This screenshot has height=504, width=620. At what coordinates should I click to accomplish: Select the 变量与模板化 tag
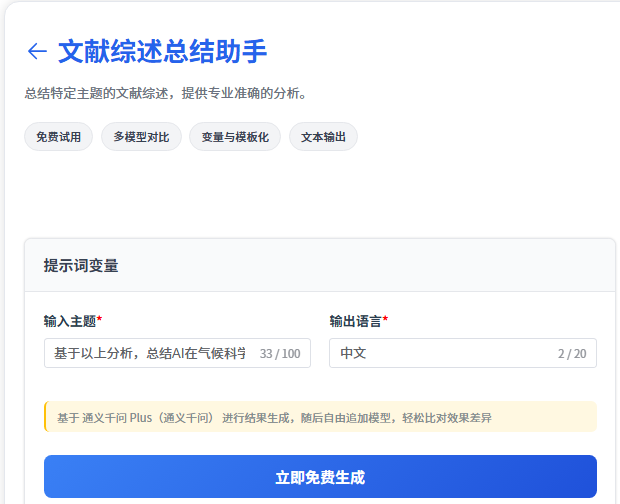(x=235, y=137)
